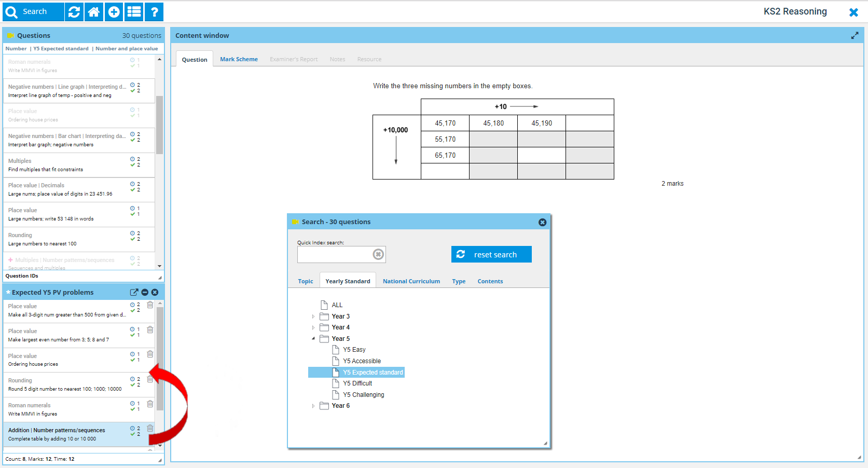Click the Search button in toolbar
The image size is (868, 468).
point(34,12)
